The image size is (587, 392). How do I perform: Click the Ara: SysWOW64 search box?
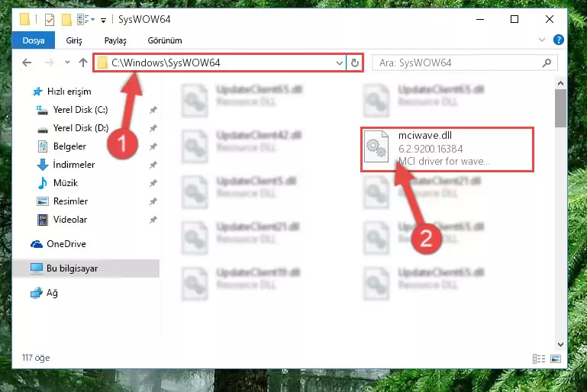click(465, 63)
